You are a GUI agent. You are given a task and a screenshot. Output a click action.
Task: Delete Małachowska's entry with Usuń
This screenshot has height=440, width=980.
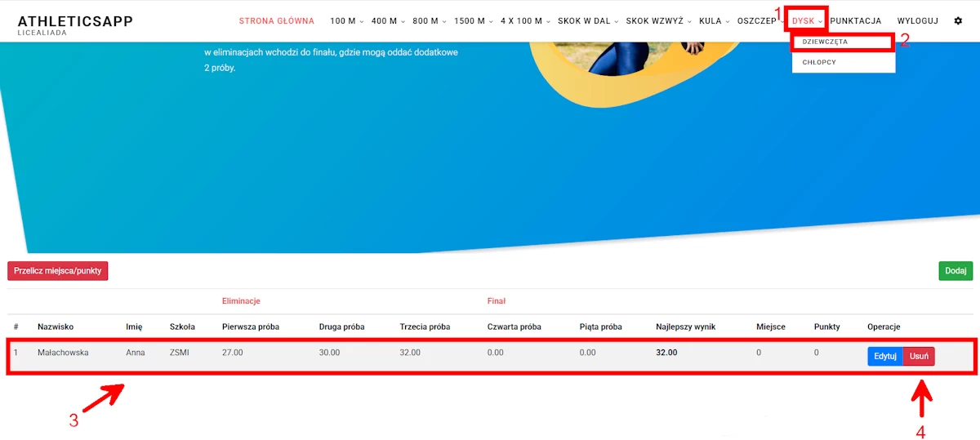click(919, 356)
